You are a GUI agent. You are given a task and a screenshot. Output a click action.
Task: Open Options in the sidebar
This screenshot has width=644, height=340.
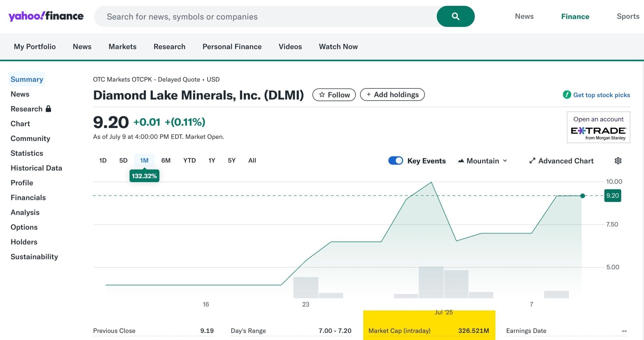pyautogui.click(x=24, y=227)
